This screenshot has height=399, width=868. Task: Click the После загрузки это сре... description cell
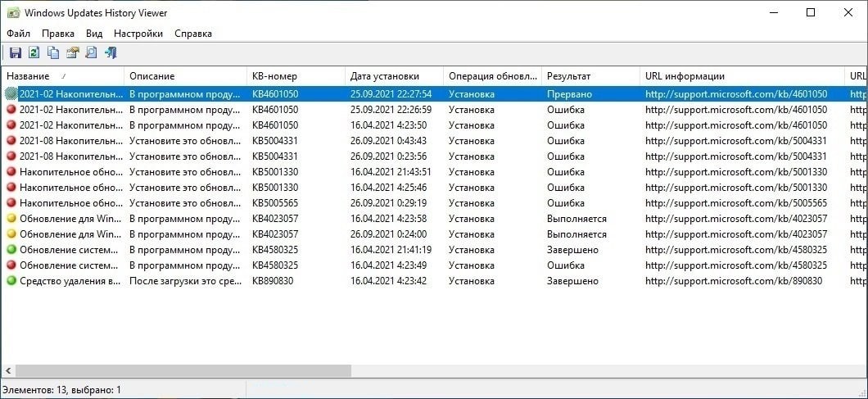[185, 281]
